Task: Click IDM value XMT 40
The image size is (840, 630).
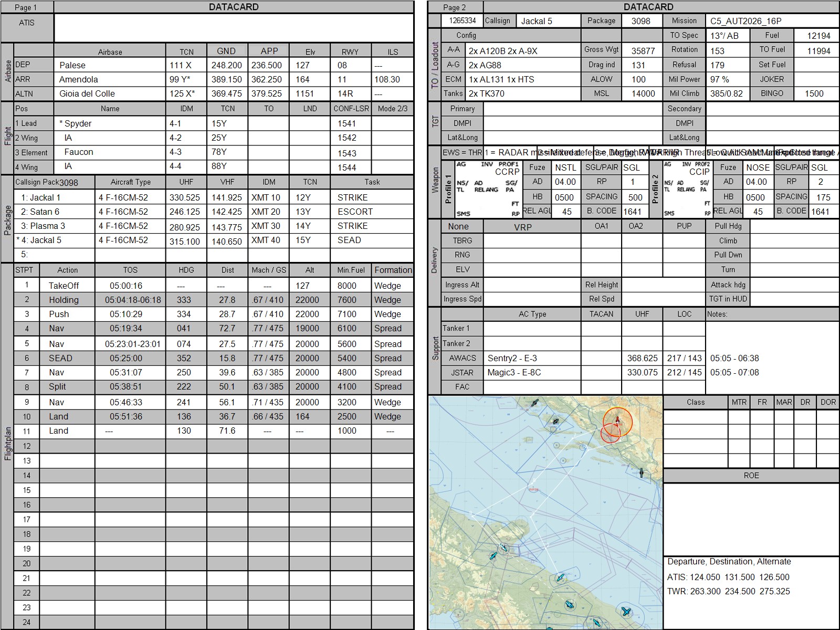Action: (x=268, y=240)
